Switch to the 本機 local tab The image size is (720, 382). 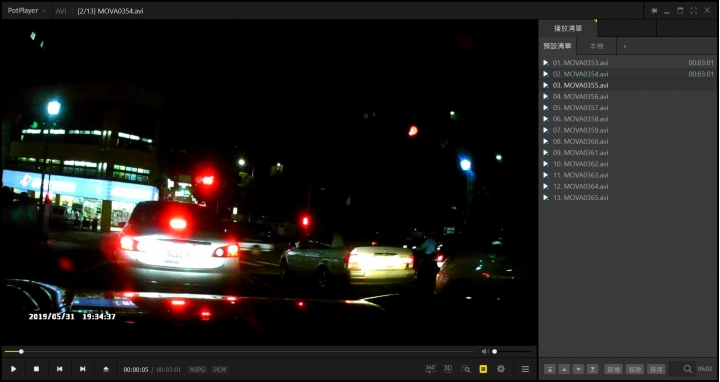(596, 46)
